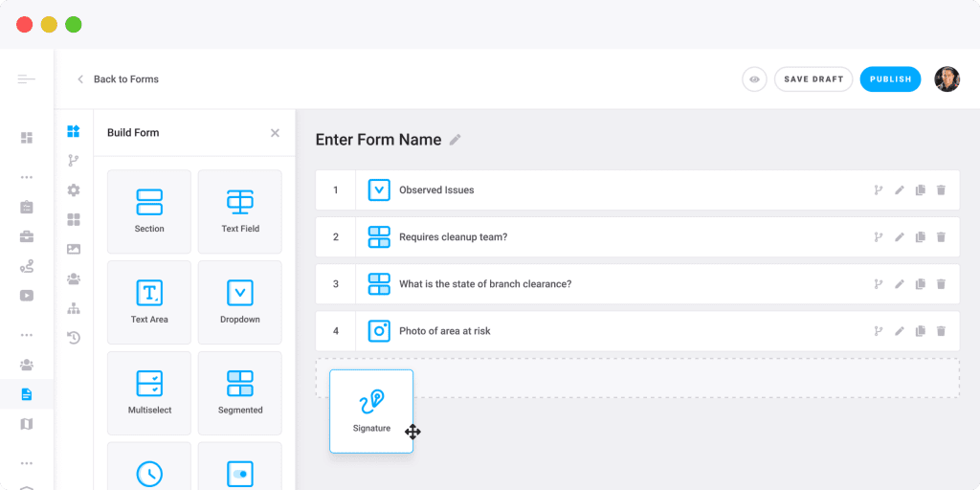The image size is (980, 490).
Task: Click the SAVE DRAFT button
Action: tap(813, 79)
